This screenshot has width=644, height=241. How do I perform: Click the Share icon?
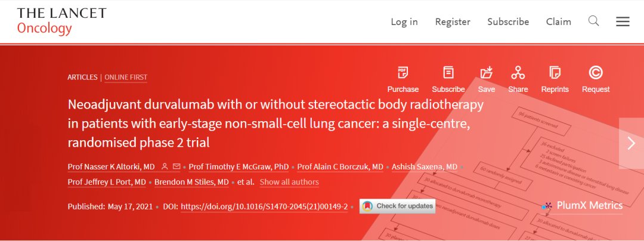tap(518, 73)
